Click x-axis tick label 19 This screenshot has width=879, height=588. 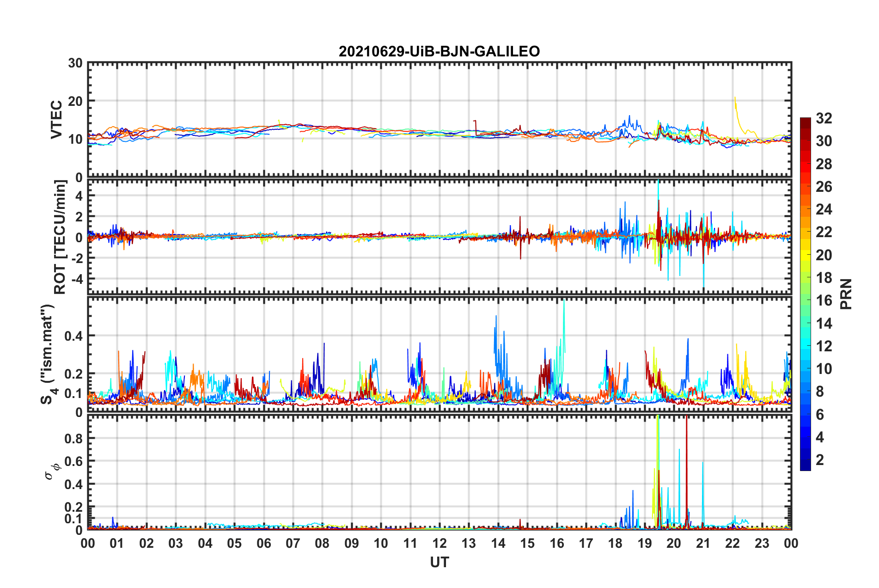644,543
